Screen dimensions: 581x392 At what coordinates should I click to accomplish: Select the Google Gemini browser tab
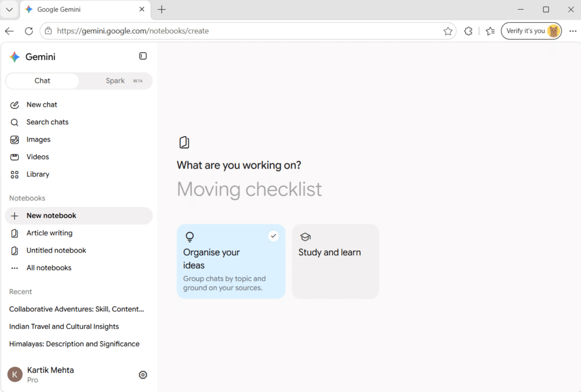point(85,10)
